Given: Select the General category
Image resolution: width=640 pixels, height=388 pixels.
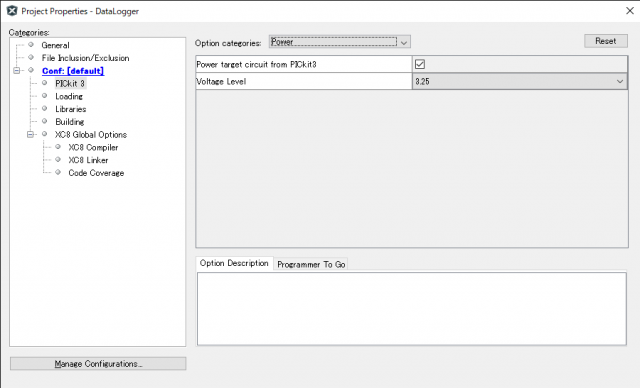Looking at the screenshot, I should pos(55,45).
